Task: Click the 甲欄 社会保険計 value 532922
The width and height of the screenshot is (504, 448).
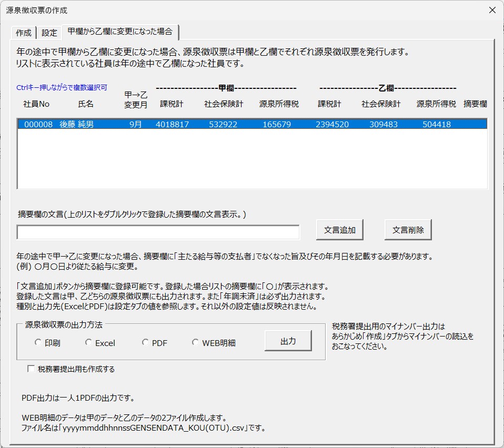Action: click(223, 125)
